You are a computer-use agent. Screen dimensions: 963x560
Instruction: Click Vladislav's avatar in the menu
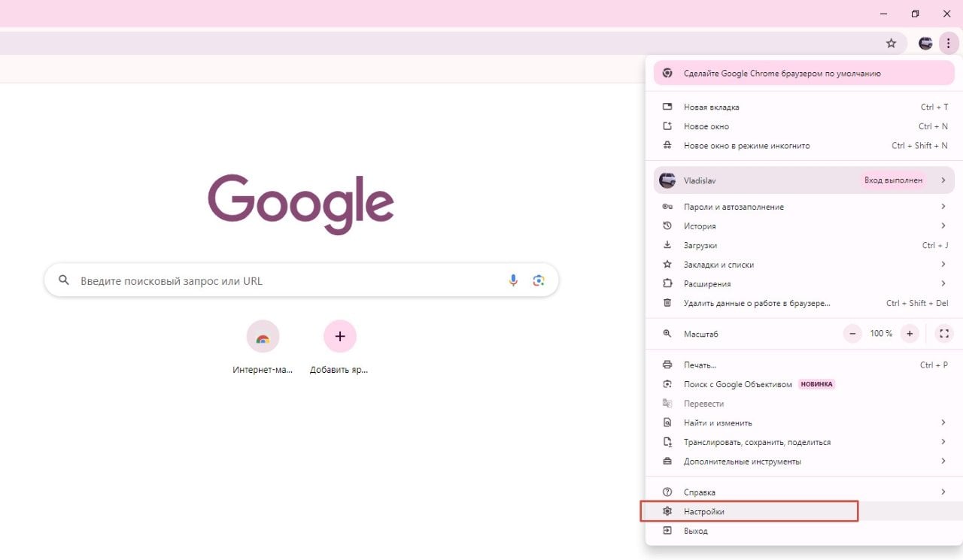pyautogui.click(x=667, y=180)
